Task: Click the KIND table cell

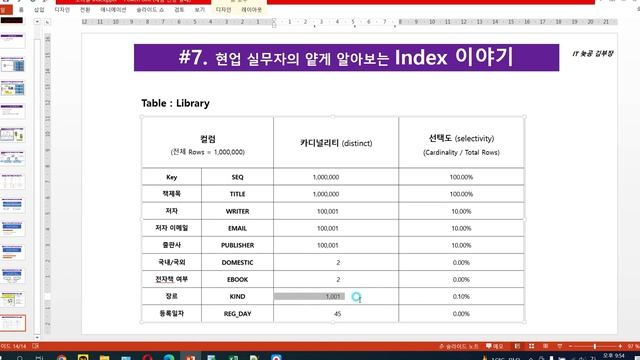Action: click(237, 296)
